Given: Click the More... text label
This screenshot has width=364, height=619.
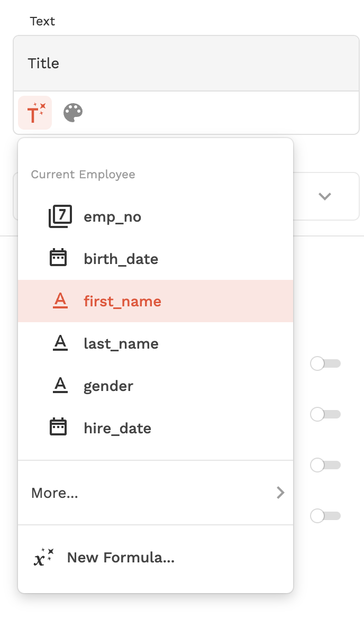Looking at the screenshot, I should click(54, 493).
